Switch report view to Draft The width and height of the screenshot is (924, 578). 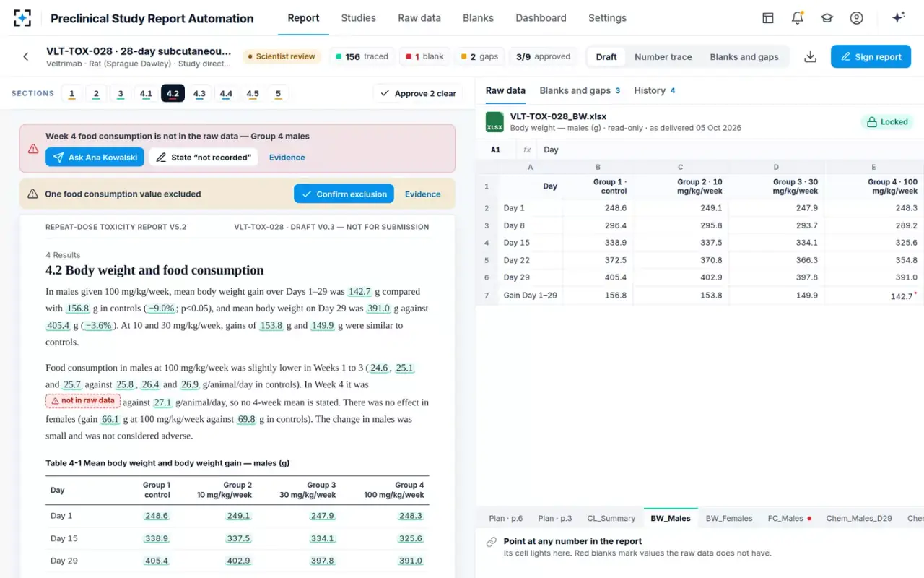pos(606,57)
